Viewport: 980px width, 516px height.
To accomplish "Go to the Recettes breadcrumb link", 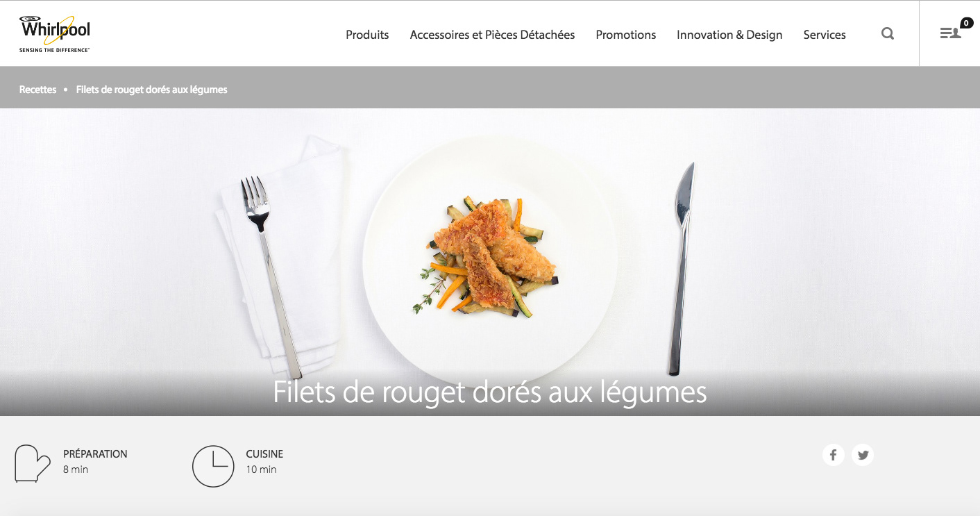I will (38, 90).
